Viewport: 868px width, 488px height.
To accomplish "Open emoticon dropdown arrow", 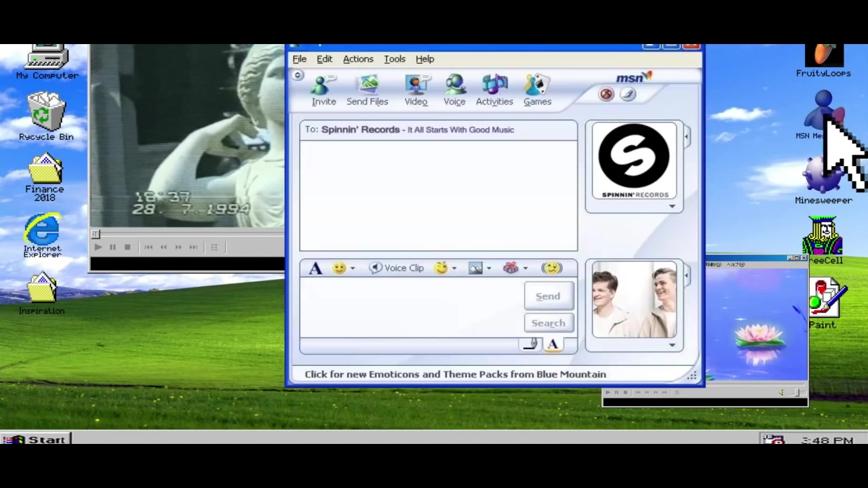I will pos(352,268).
